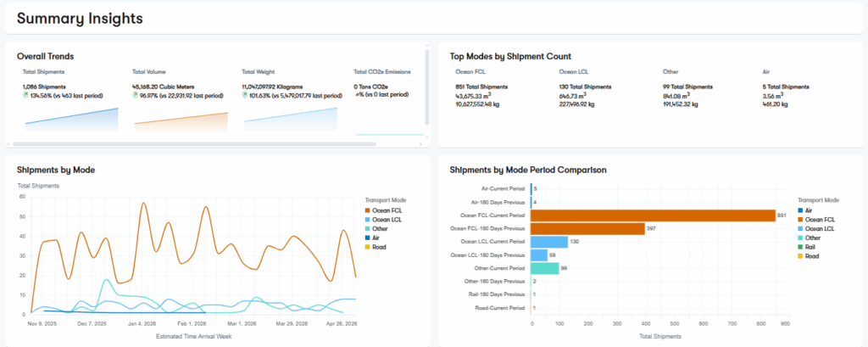This screenshot has width=868, height=347.
Task: Click the '851 Total Shipments' text
Action: tap(481, 87)
